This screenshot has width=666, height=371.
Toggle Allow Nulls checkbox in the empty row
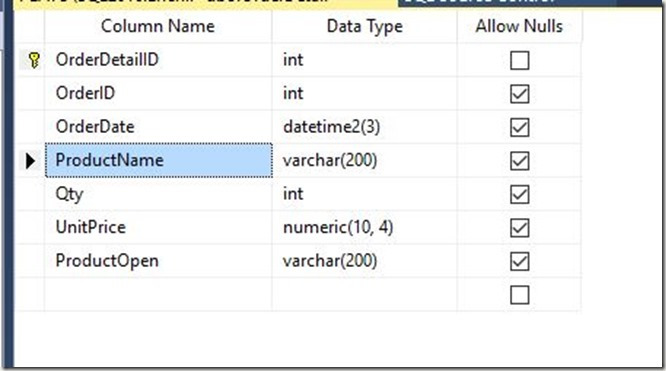coord(519,295)
